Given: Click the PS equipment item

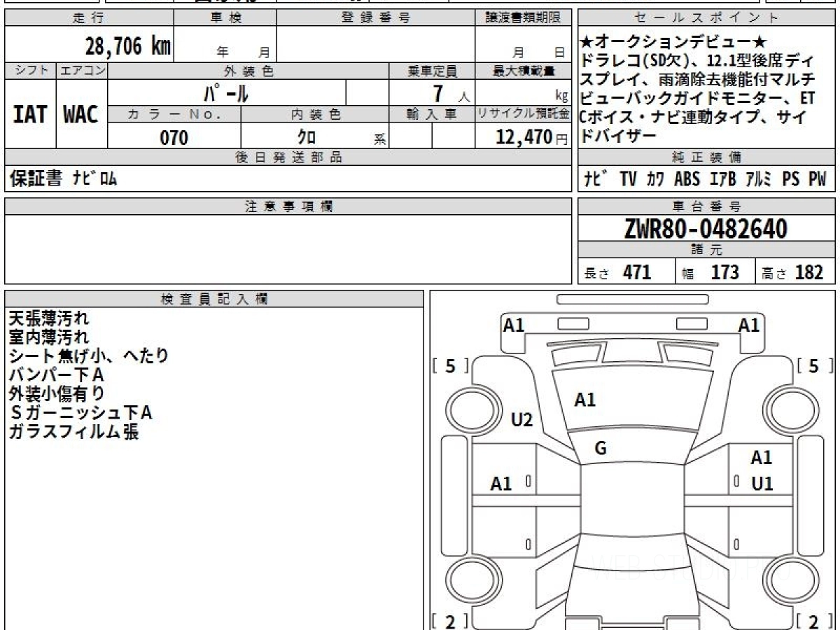Looking at the screenshot, I should [x=791, y=179].
